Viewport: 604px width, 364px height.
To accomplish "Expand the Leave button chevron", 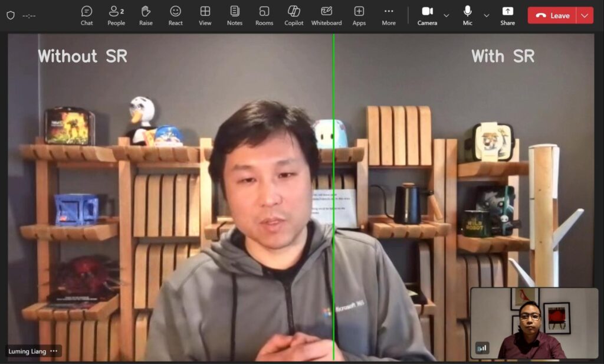I will 586,15.
